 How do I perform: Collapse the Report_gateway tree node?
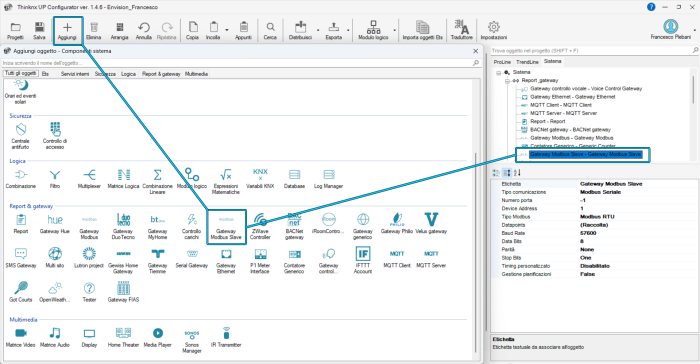(x=507, y=81)
